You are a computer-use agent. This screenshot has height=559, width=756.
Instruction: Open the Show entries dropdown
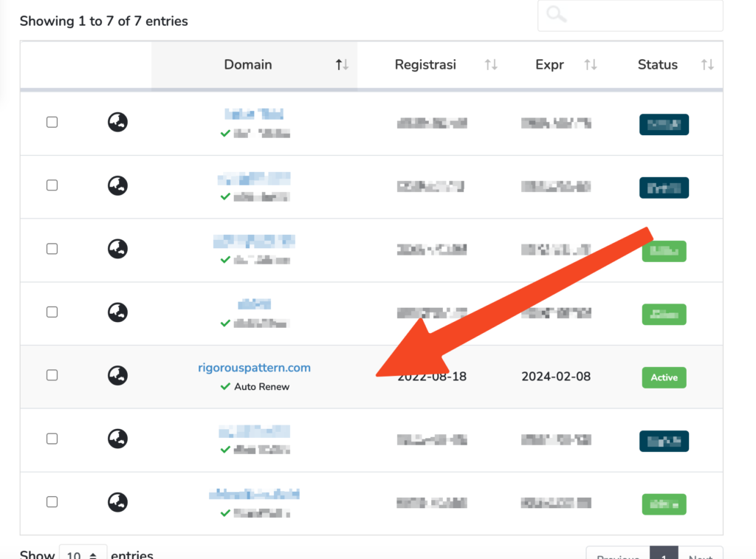coord(83,555)
